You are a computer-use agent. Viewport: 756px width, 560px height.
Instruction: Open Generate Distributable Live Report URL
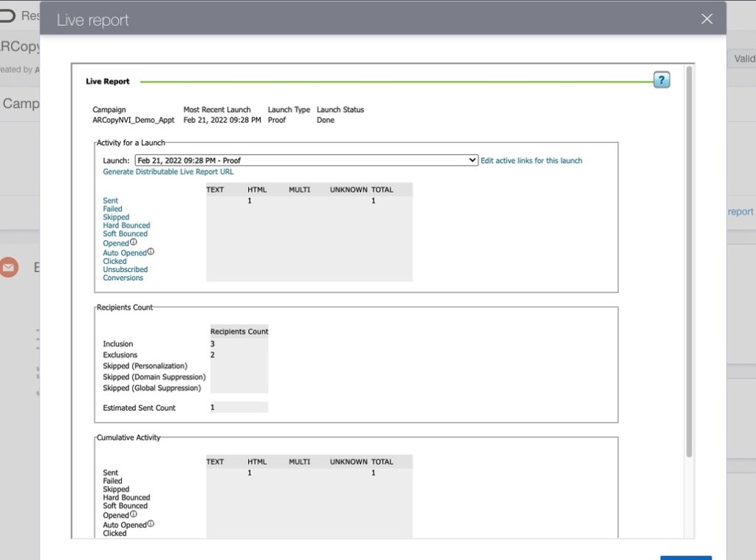(x=168, y=171)
